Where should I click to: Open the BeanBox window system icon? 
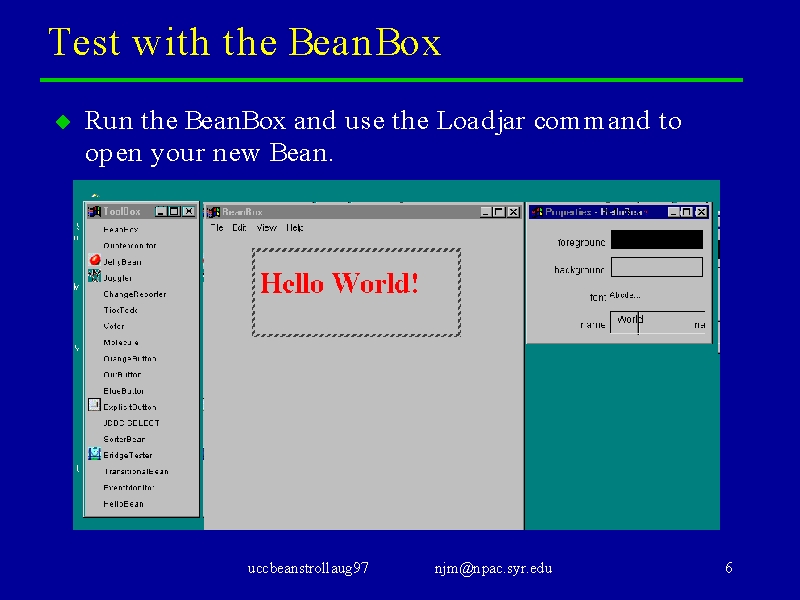[x=214, y=212]
